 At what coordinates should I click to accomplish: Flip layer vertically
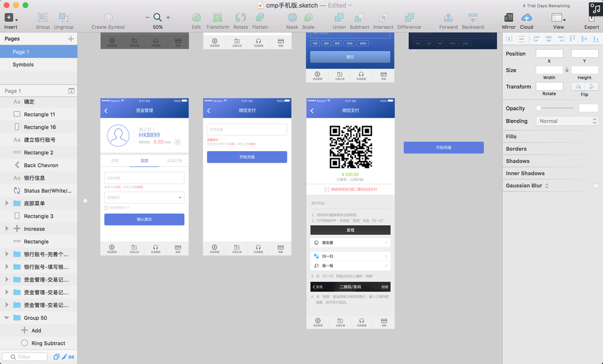[591, 87]
